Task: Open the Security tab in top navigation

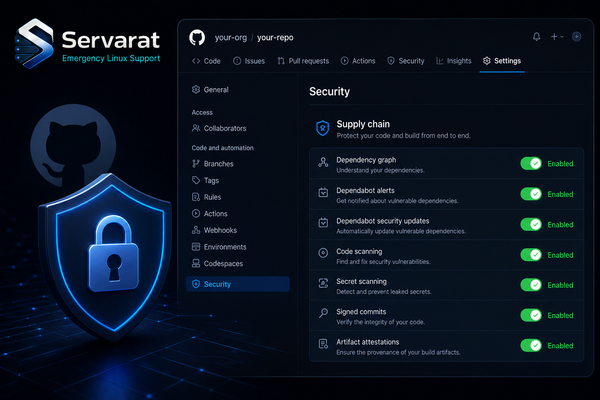Action: click(x=406, y=61)
